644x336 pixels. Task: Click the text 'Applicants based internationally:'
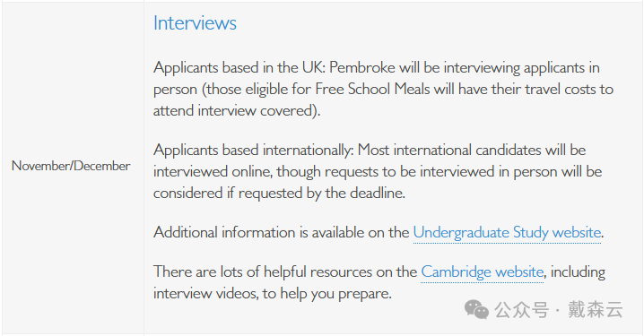click(x=254, y=151)
